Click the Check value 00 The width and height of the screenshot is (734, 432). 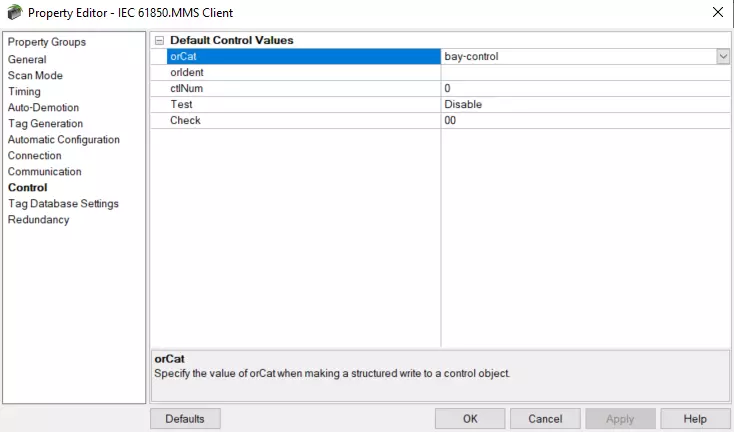click(585, 120)
